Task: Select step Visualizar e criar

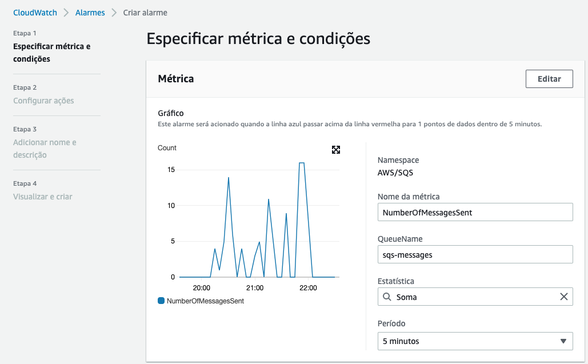Action: click(43, 197)
